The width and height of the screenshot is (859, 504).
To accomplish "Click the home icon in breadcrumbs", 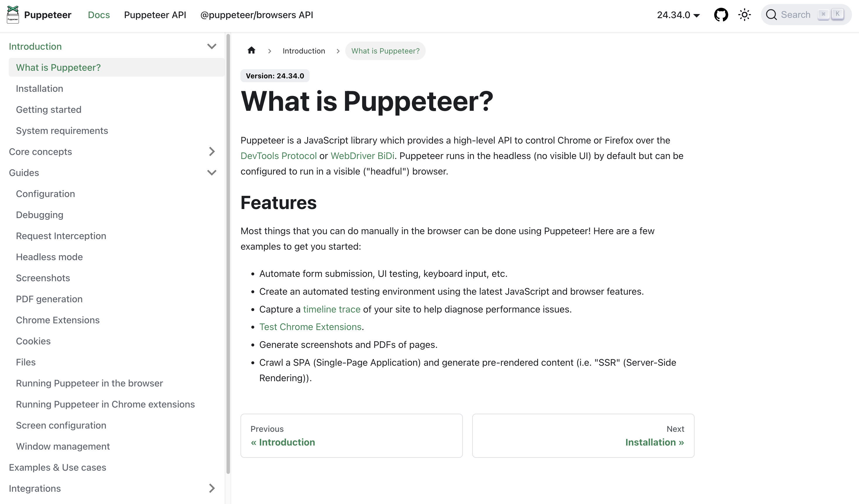I will (252, 50).
